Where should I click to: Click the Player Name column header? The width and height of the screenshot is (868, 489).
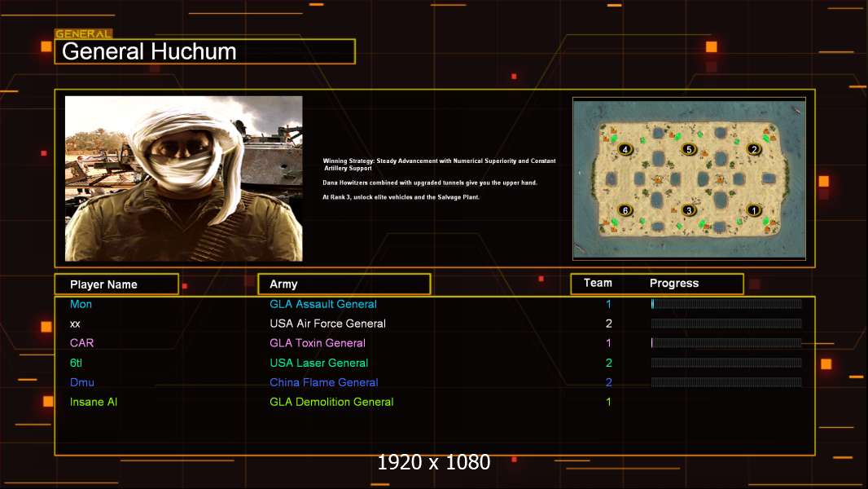click(116, 284)
